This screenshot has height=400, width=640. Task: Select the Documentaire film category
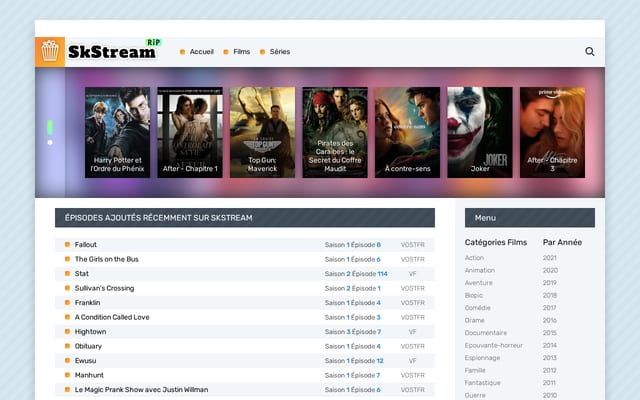click(486, 333)
